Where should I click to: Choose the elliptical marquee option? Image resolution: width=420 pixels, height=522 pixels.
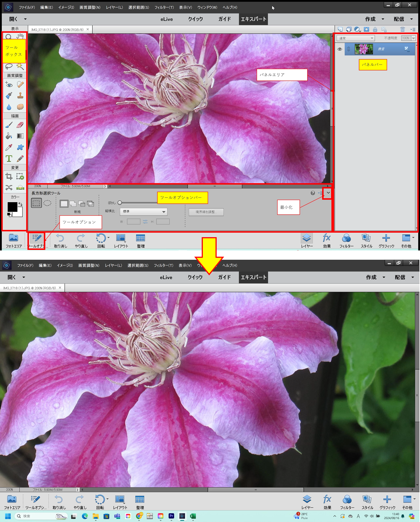point(47,203)
